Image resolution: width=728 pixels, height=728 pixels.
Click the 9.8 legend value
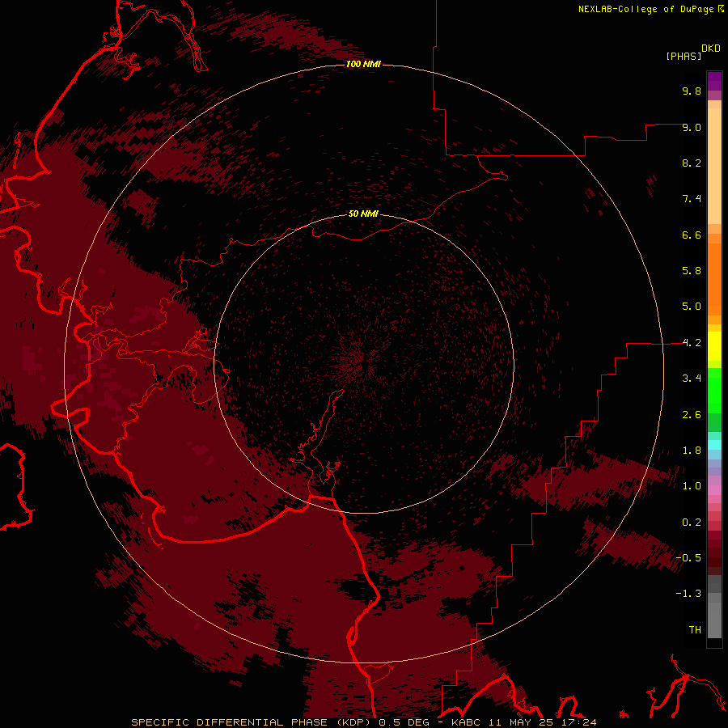tap(692, 91)
